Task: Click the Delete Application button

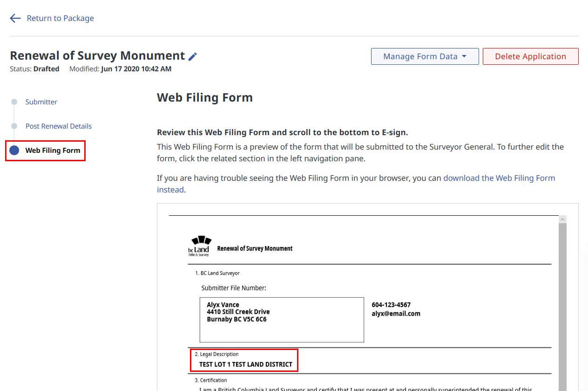Action: (x=530, y=56)
